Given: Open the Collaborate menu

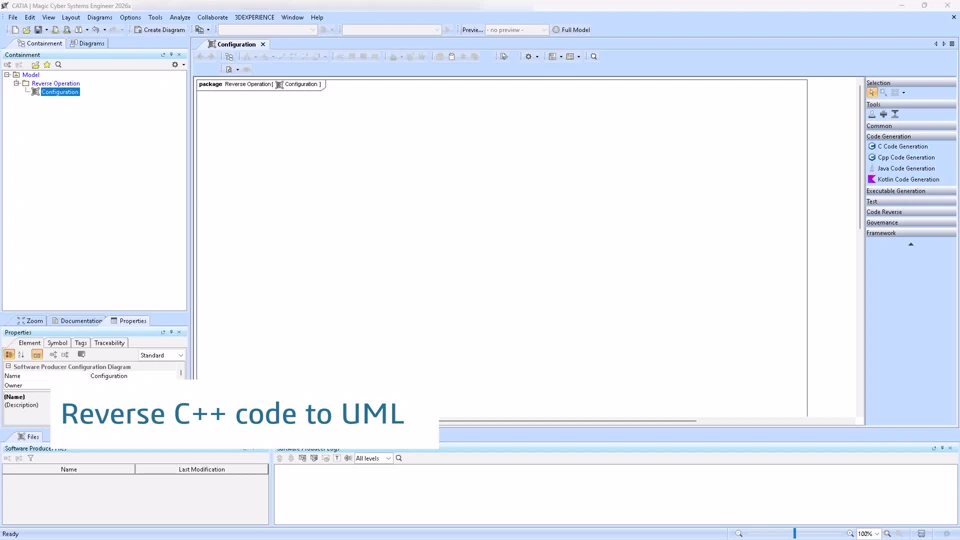Looking at the screenshot, I should pos(212,17).
